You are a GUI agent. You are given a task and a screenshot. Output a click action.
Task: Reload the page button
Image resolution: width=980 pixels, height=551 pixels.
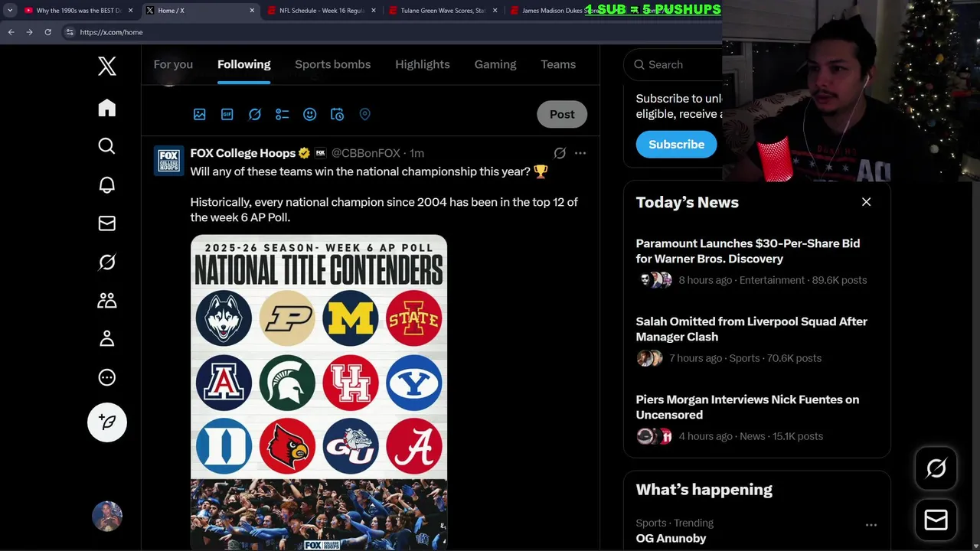tap(47, 32)
